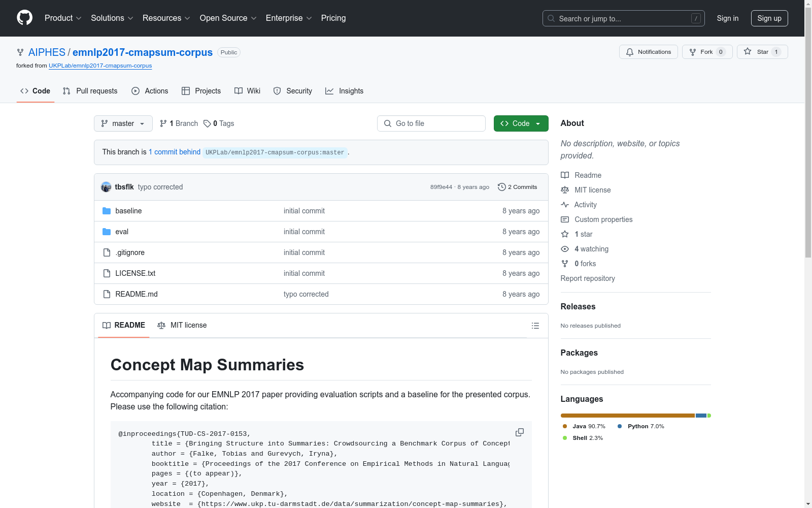The height and width of the screenshot is (508, 812).
Task: Open the README outline list icon
Action: (535, 326)
